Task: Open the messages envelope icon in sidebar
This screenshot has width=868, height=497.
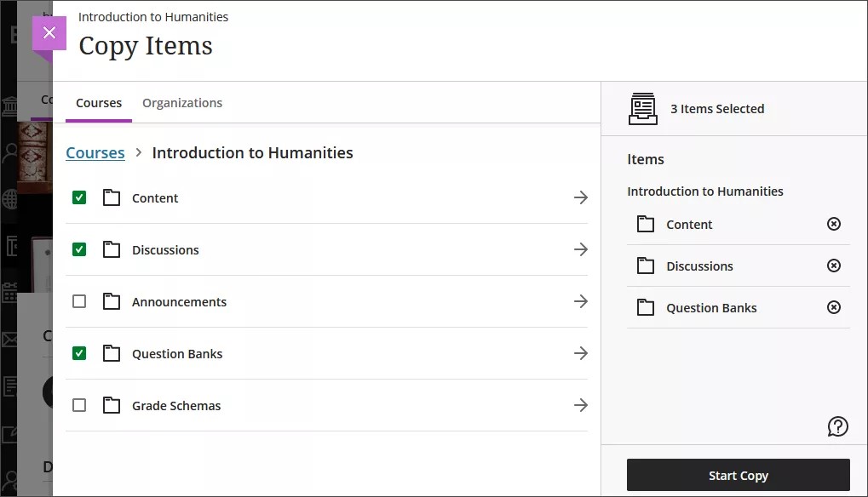Action: click(9, 339)
